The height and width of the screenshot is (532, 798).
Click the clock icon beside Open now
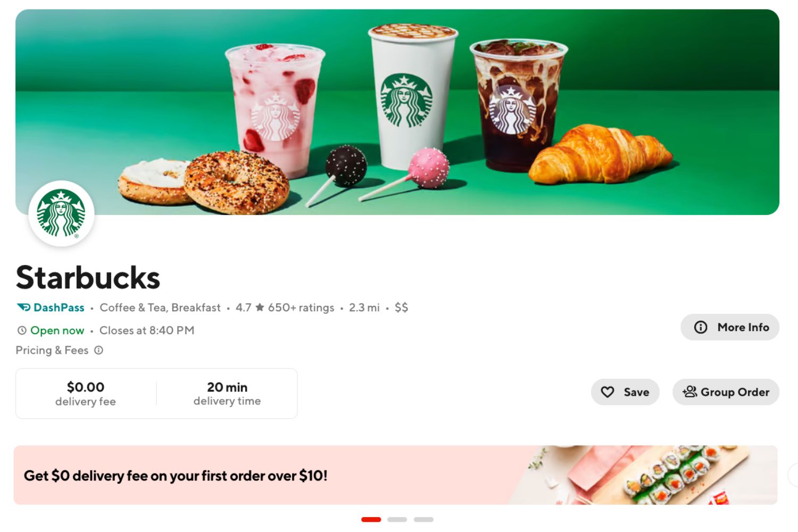point(22,330)
